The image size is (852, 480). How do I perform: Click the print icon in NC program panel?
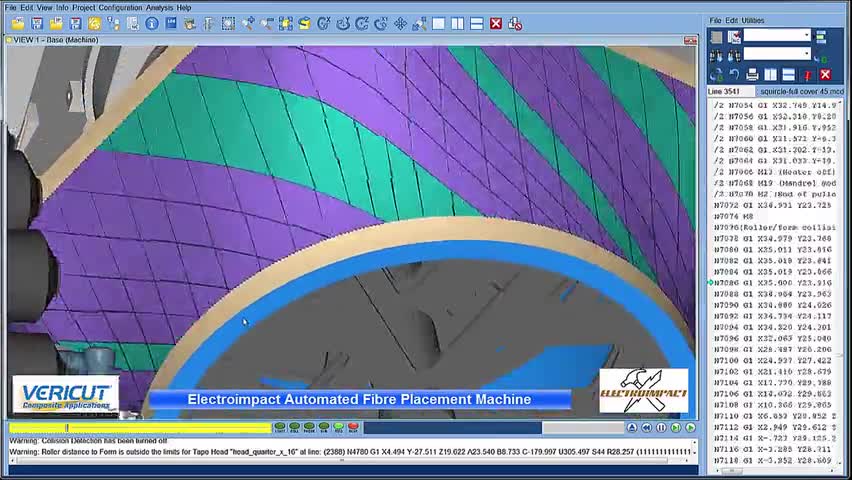pos(752,74)
